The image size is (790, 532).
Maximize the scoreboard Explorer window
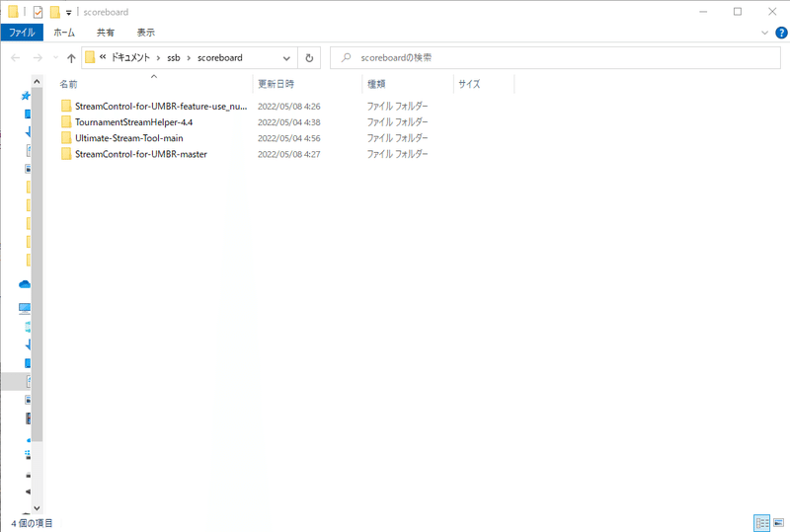click(x=738, y=12)
